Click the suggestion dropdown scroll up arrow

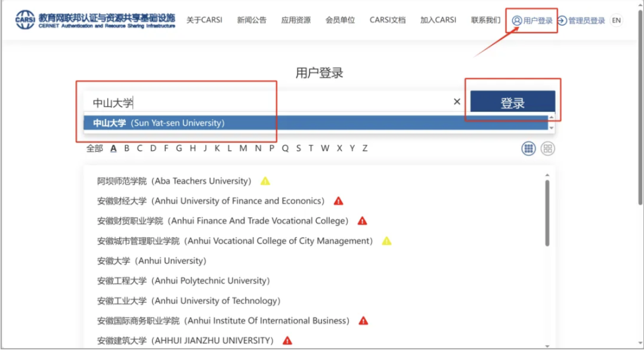(551, 118)
